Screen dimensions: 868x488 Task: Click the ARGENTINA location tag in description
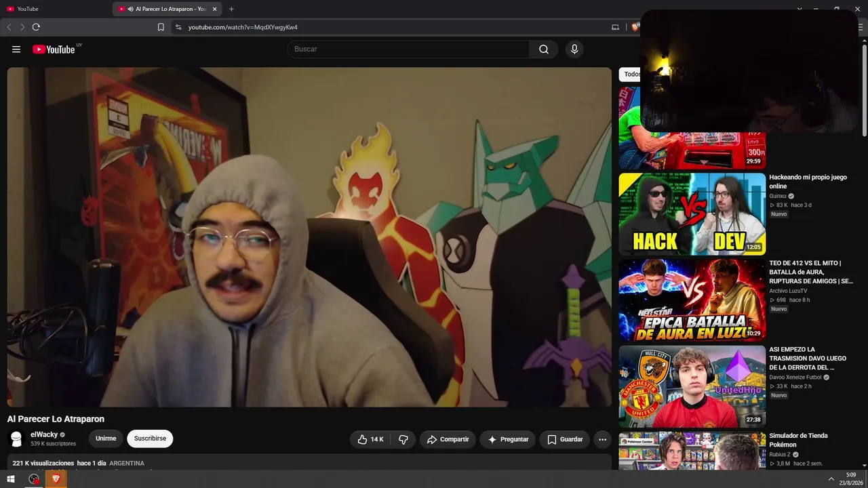(x=127, y=464)
